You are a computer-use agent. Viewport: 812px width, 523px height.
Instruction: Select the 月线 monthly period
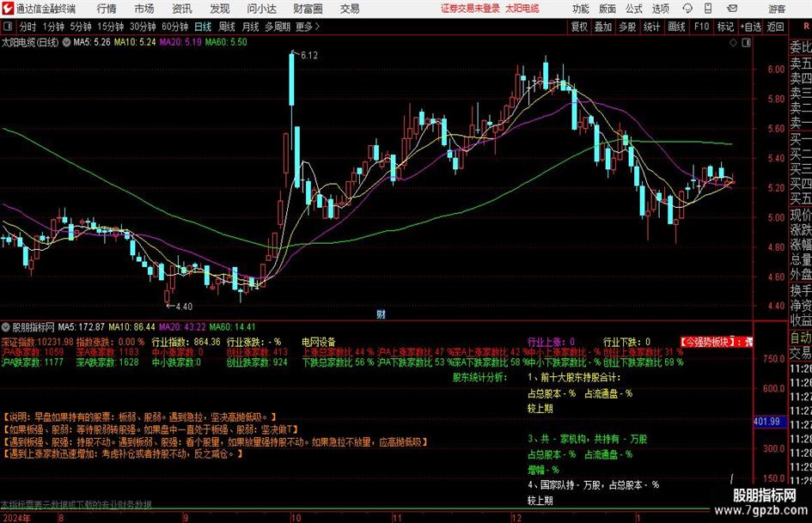click(250, 27)
